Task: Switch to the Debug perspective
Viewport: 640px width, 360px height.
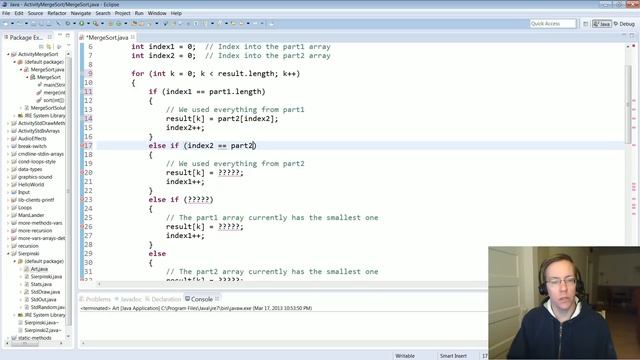Action: pyautogui.click(x=624, y=24)
